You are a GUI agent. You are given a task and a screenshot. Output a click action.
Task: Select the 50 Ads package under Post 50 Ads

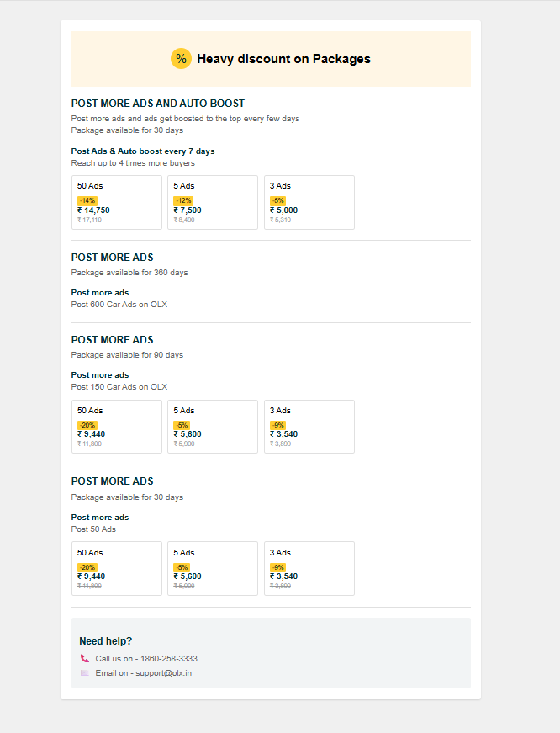pyautogui.click(x=117, y=568)
